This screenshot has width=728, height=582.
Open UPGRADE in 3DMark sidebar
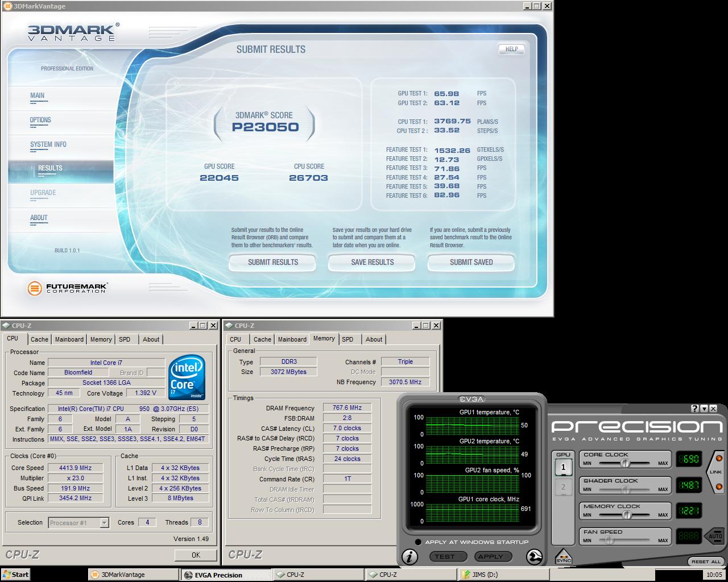[43, 193]
